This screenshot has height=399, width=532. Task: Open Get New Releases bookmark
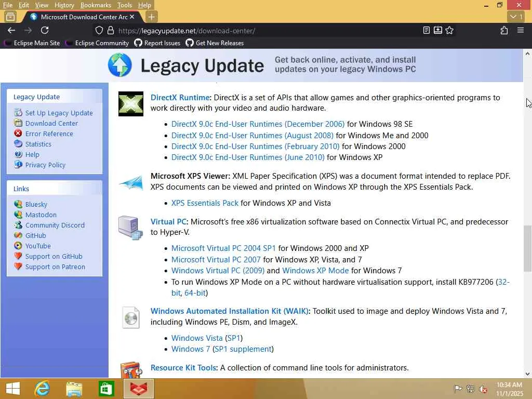pos(215,43)
